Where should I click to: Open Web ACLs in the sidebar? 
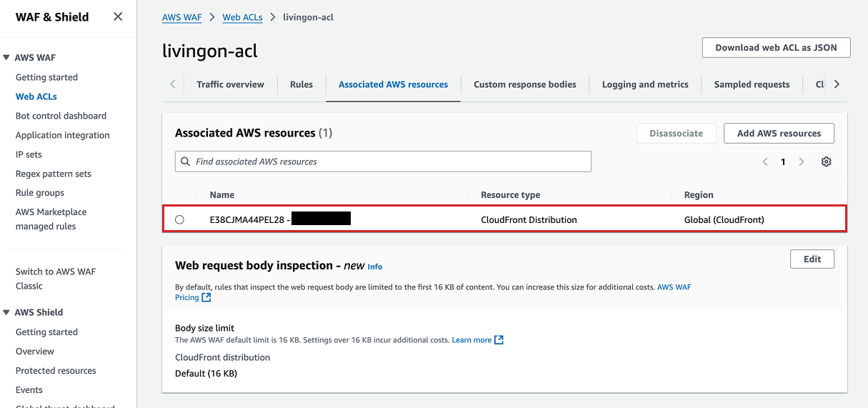click(x=36, y=96)
